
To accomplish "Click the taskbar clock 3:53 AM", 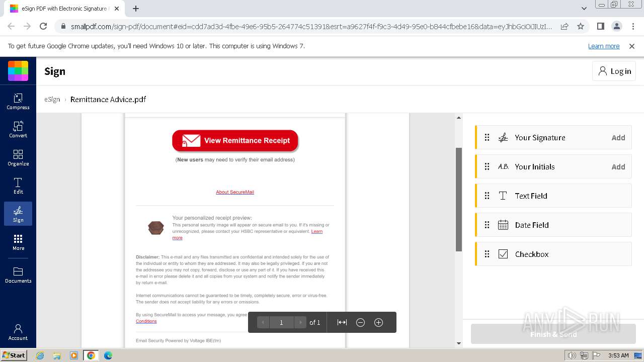I will pyautogui.click(x=618, y=355).
